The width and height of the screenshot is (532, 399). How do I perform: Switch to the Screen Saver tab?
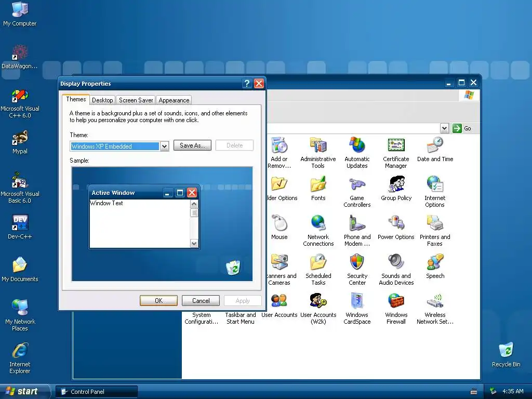coord(136,100)
